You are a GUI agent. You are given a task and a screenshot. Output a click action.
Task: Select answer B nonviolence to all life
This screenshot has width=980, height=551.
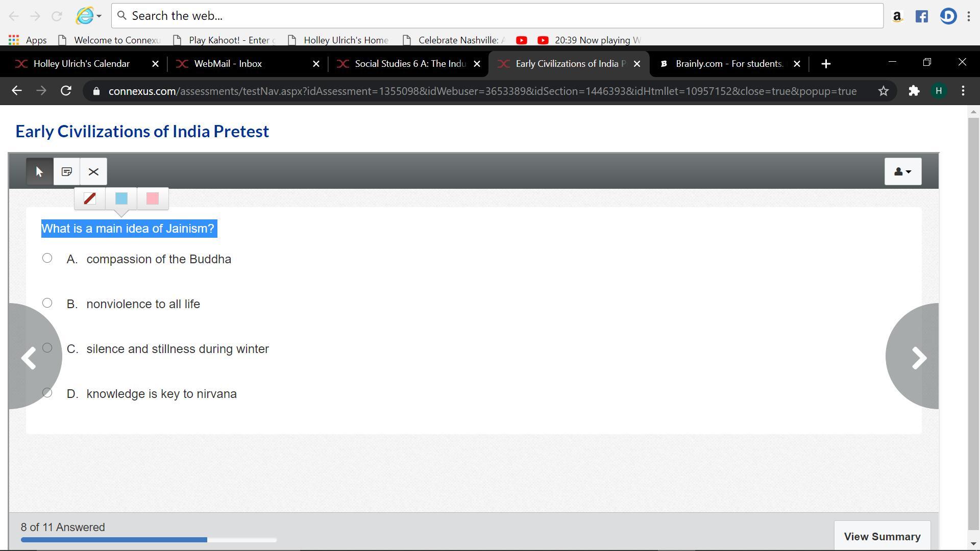[47, 303]
